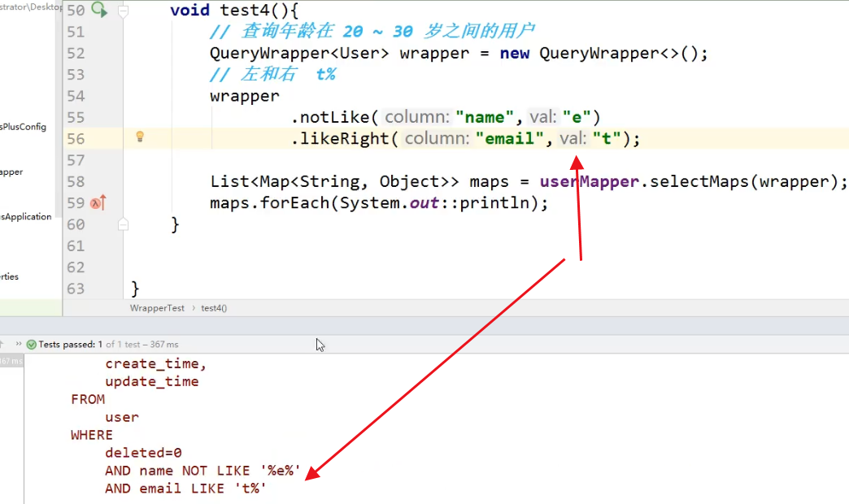849x504 pixels.
Task: Expand the hidden toolbar chevron beside tests passed
Action: (19, 344)
